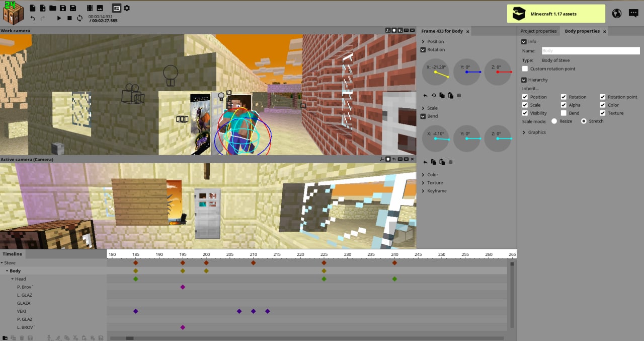Click the Minecraft 1.17 assets banner

tap(556, 14)
